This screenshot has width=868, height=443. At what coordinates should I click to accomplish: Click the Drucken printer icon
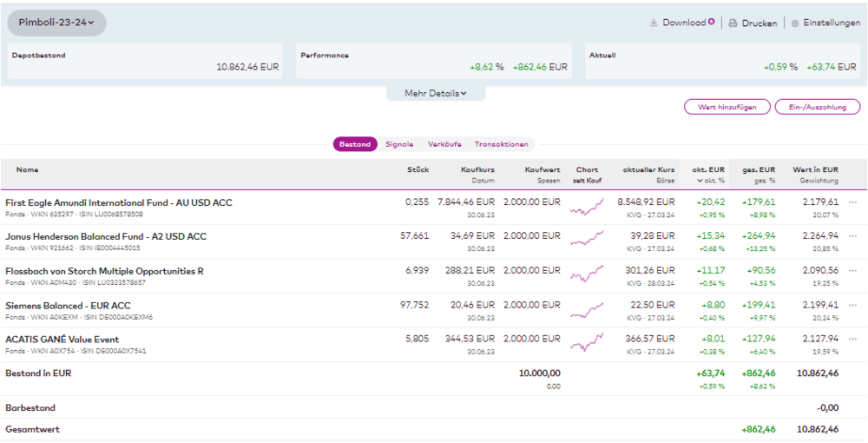(733, 23)
